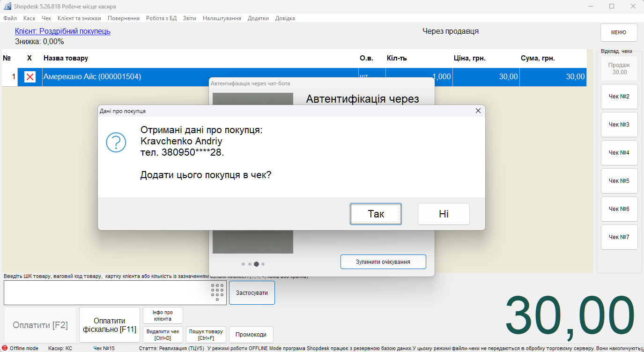Click the Застосувати button
Image resolution: width=644 pixels, height=352 pixels.
[x=252, y=292]
